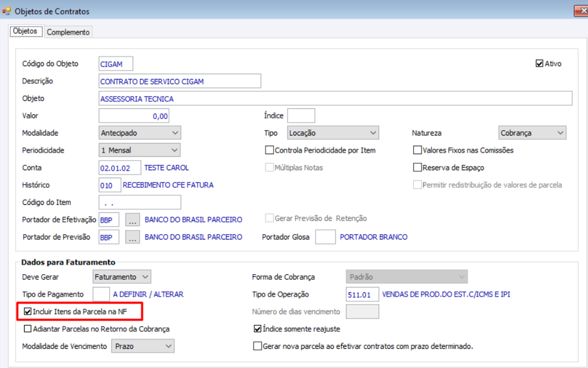Screen dimensions: 588x368
Task: Enable Reserva de Espaço checkbox
Action: [x=417, y=167]
